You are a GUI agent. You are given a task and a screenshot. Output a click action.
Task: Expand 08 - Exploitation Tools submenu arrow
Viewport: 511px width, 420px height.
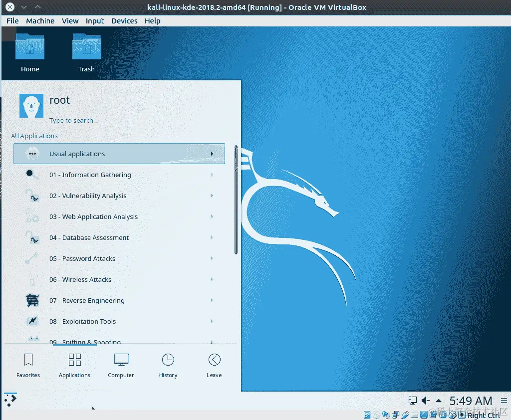pyautogui.click(x=212, y=321)
